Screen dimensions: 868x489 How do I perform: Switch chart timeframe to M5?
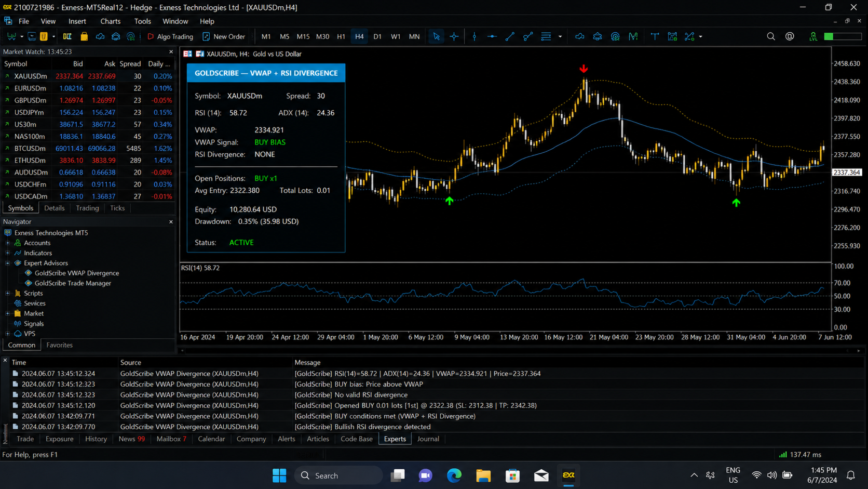coord(284,36)
